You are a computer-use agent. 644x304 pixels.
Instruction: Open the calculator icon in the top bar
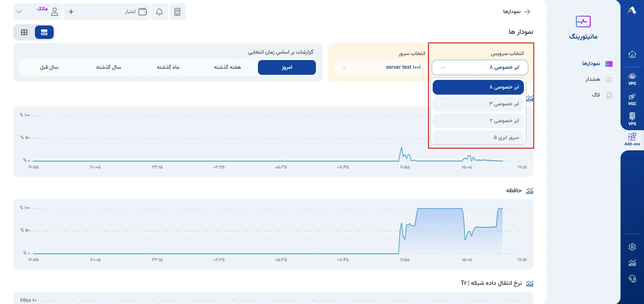click(x=177, y=12)
